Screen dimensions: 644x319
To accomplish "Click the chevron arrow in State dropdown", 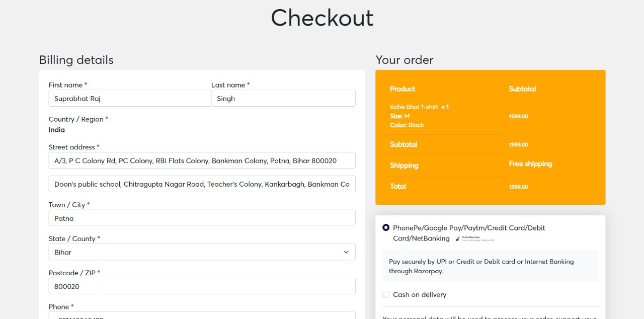I will pyautogui.click(x=346, y=252).
